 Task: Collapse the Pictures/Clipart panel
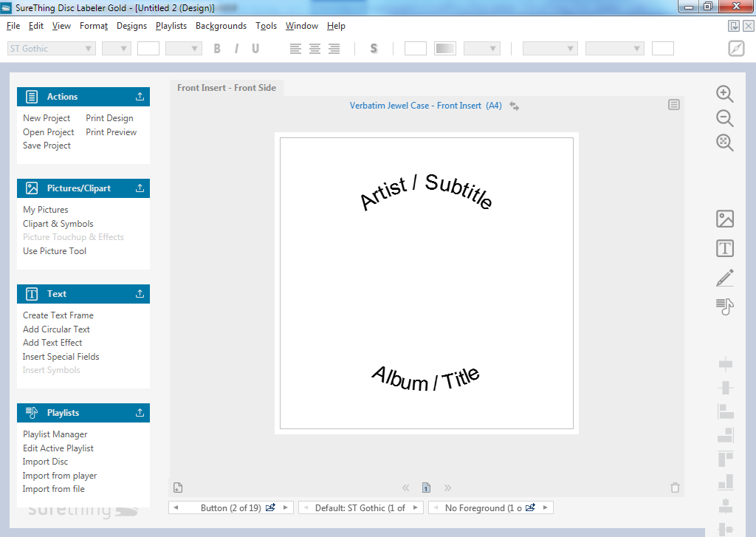click(x=140, y=188)
